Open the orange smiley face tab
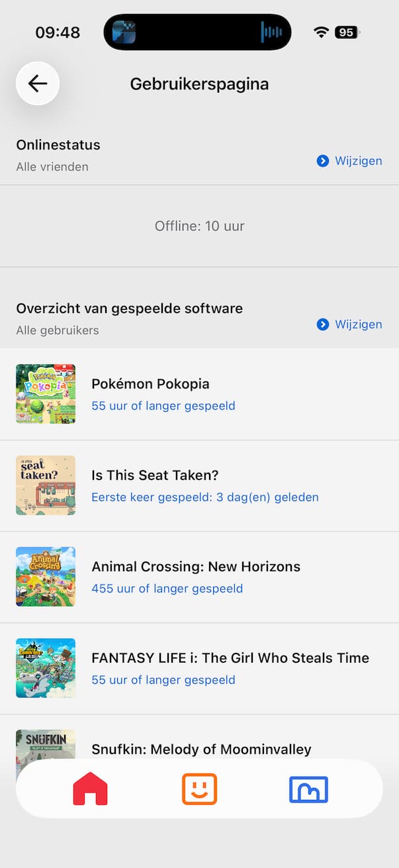 (x=199, y=789)
